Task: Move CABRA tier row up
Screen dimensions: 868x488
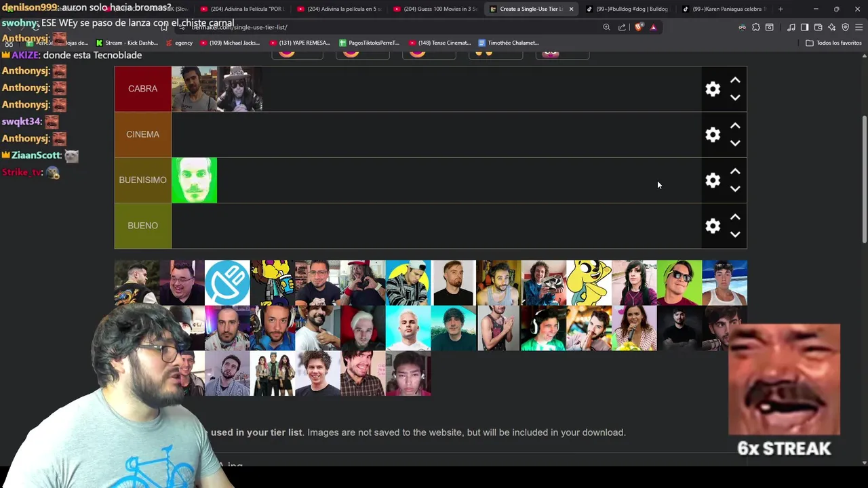Action: (x=735, y=80)
